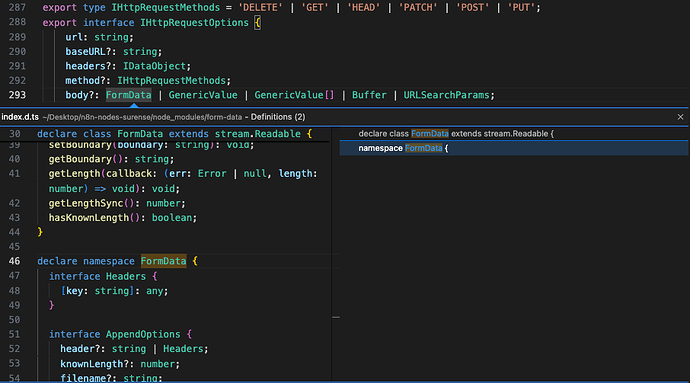690x383 pixels.
Task: Click the URLSearchParams type in the body field
Action: (x=446, y=95)
